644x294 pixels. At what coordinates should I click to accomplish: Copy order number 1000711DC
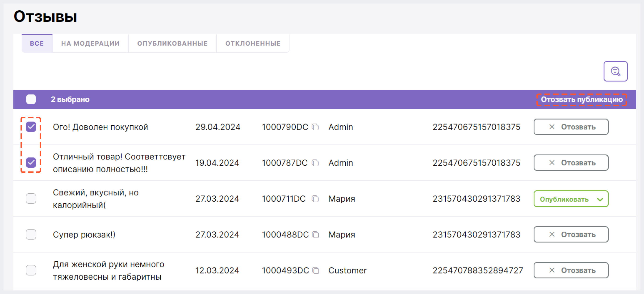coord(315,199)
